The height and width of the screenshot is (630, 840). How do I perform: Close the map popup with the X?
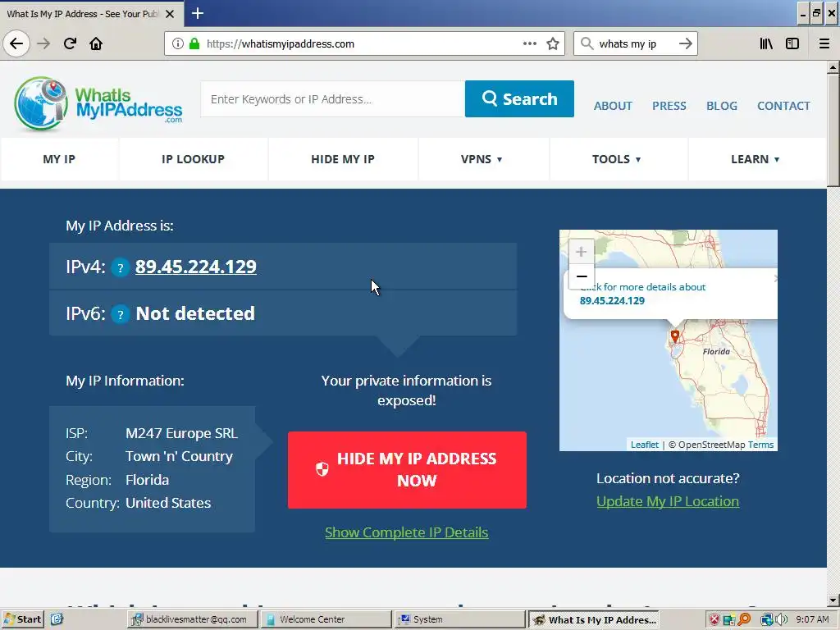coord(775,279)
